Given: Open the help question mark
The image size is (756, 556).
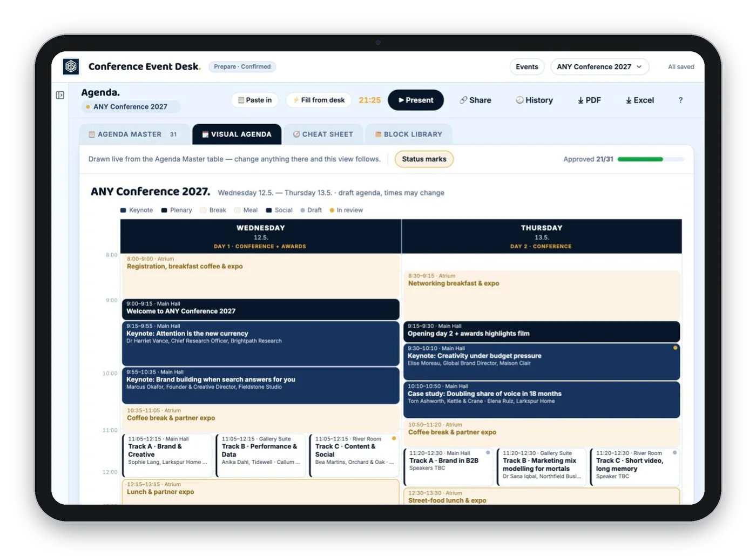Looking at the screenshot, I should click(680, 100).
